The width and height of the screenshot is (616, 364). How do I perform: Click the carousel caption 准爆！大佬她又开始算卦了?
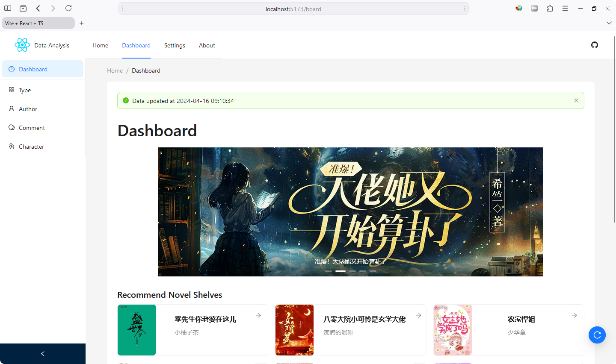click(350, 261)
